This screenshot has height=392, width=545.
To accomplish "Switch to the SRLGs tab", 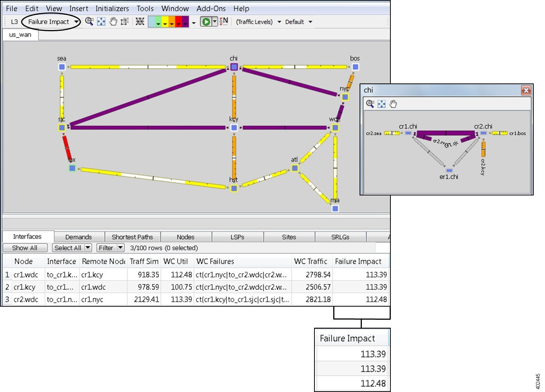I will point(340,237).
